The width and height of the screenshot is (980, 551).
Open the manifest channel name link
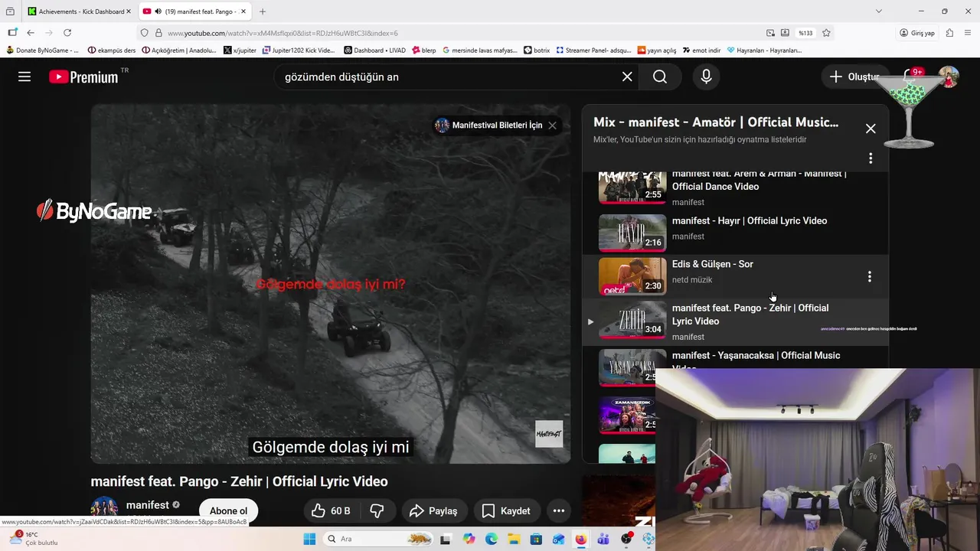(x=148, y=505)
